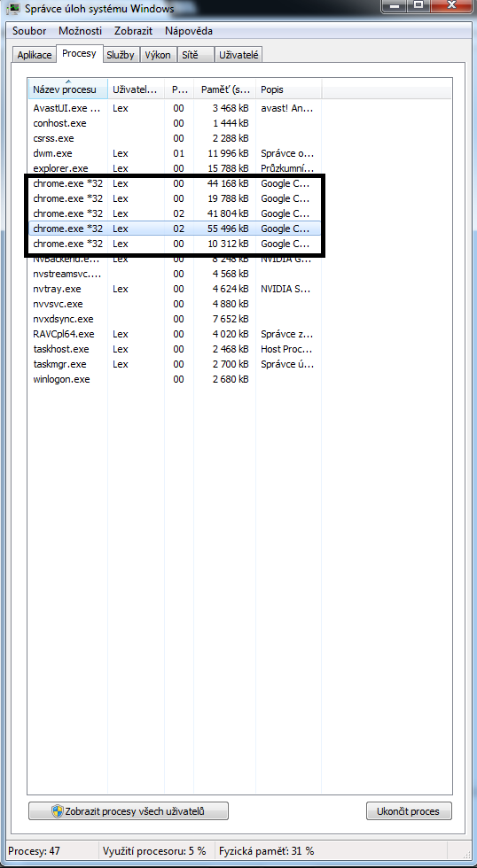
Task: Click the 11 996 kB memory value
Action: click(228, 153)
